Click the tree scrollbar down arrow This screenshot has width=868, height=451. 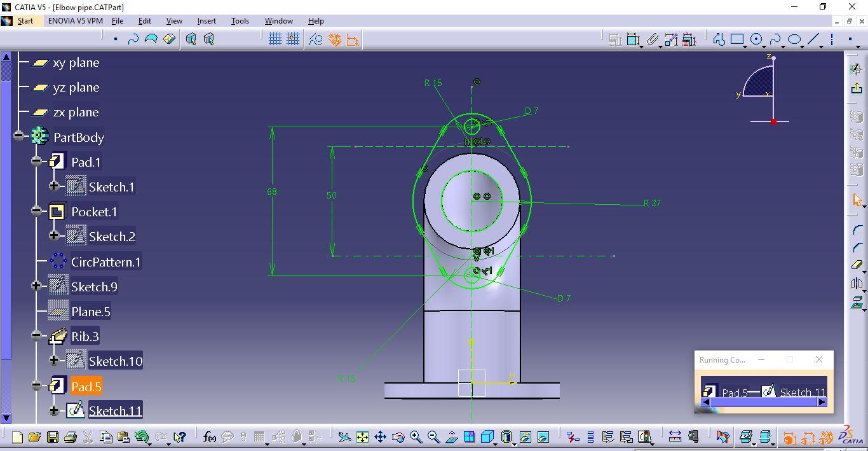click(x=6, y=418)
